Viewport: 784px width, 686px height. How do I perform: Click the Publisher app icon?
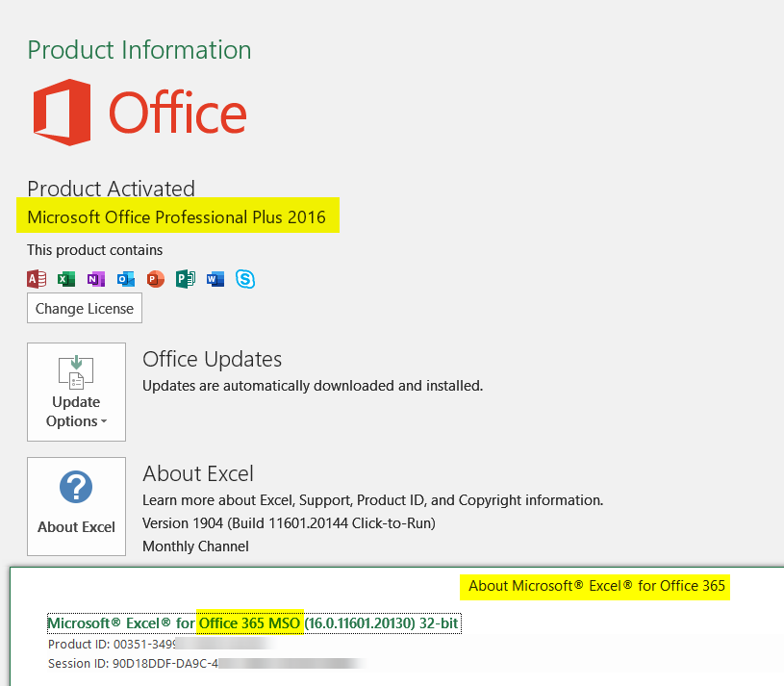[186, 278]
